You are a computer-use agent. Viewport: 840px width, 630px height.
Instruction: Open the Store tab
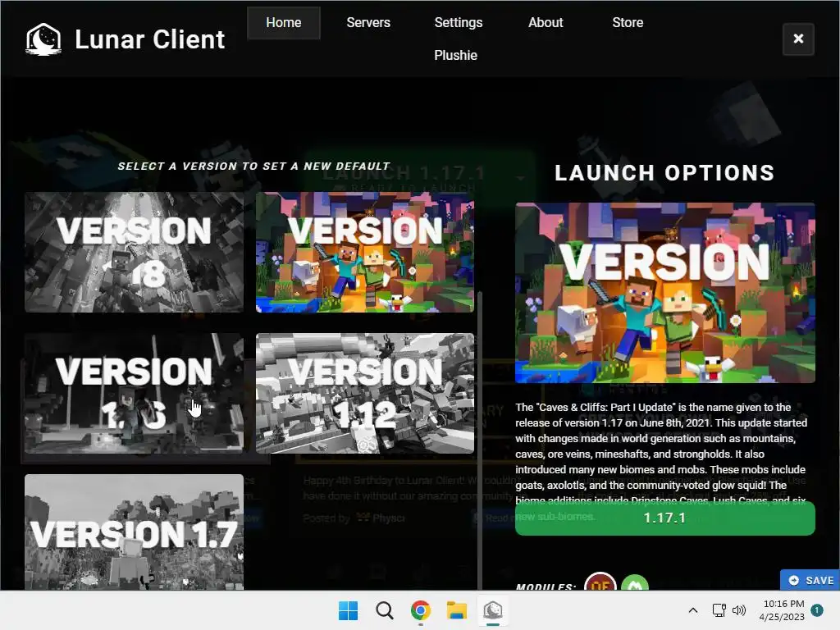point(628,22)
